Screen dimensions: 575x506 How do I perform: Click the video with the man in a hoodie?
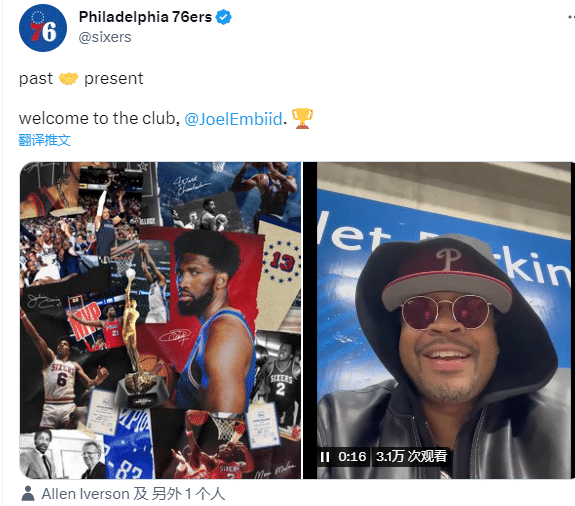439,320
